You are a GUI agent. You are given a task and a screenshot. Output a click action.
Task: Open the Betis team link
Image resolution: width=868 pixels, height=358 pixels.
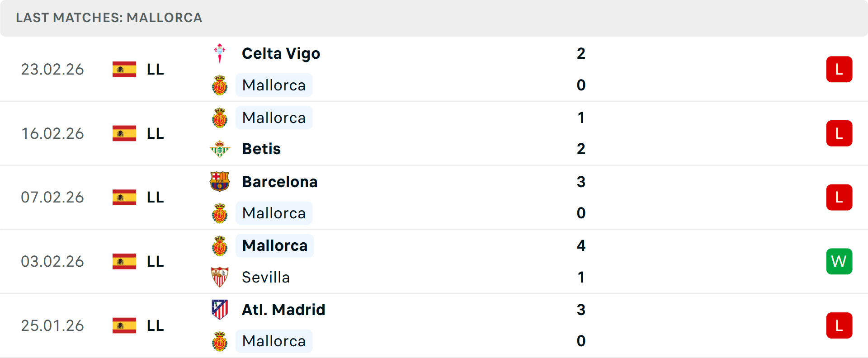[261, 149]
